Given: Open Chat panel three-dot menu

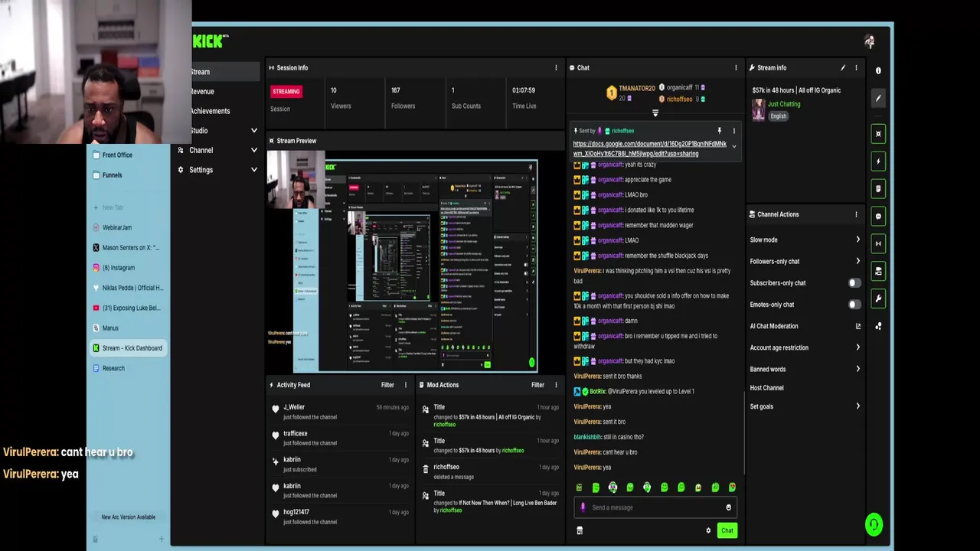Looking at the screenshot, I should click(736, 67).
